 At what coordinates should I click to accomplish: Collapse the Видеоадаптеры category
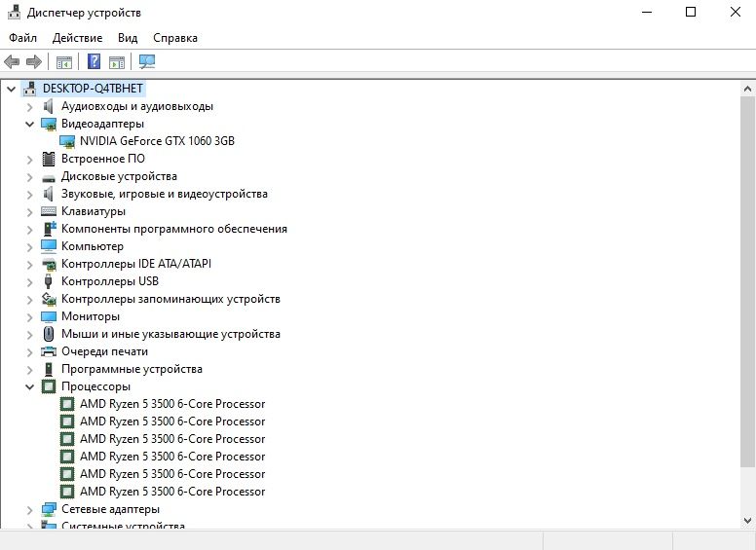[29, 125]
